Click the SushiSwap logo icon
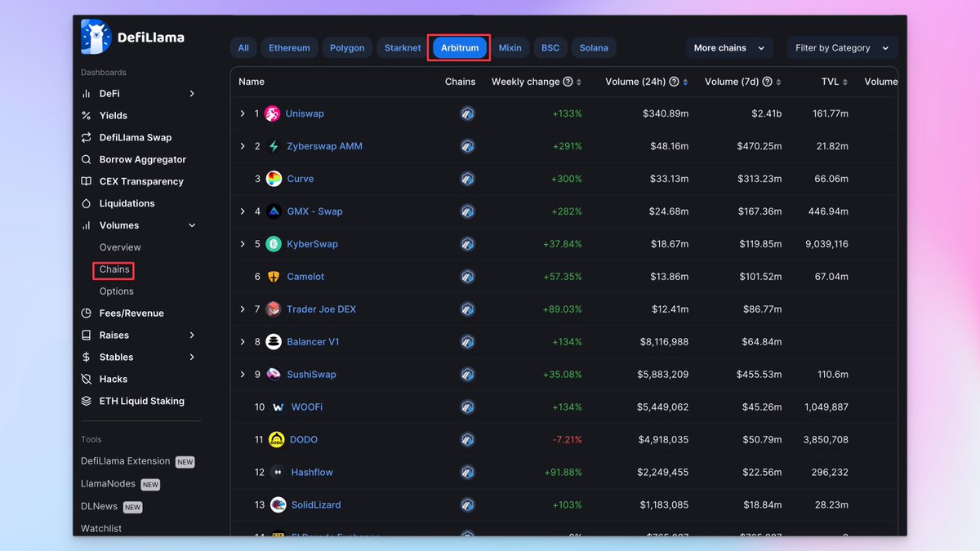Screen dimensions: 980x551 [x=274, y=375]
